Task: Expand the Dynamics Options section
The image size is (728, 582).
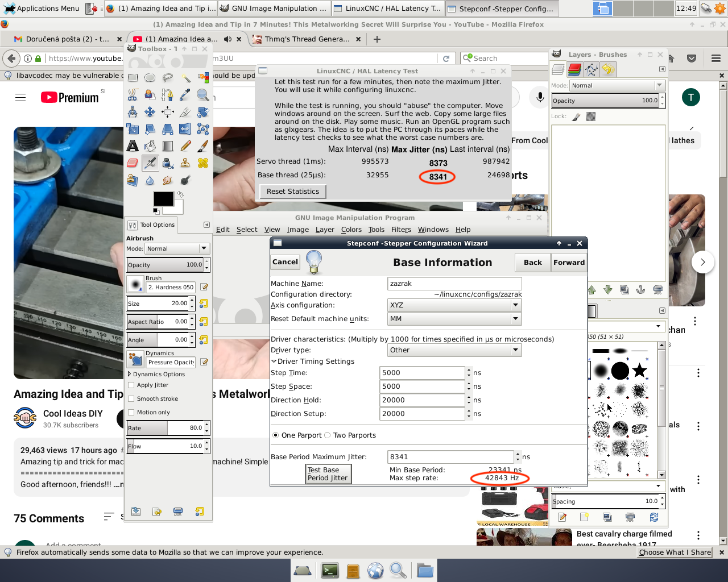Action: (130, 375)
